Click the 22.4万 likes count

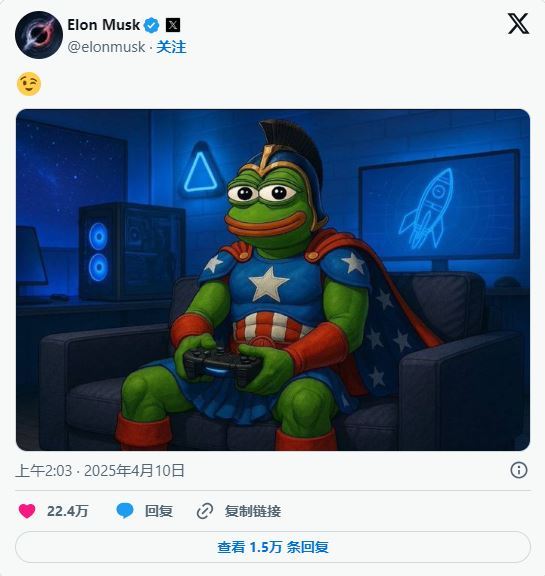coord(68,511)
